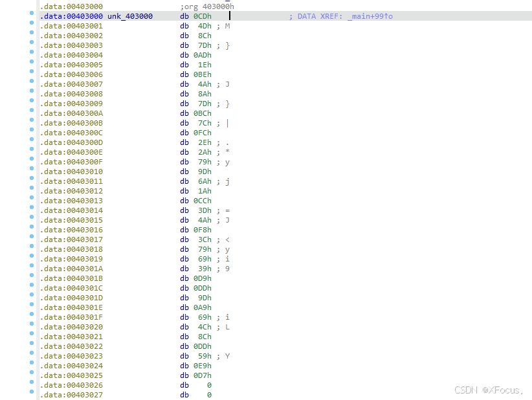This screenshot has width=532, height=400.
Task: Select the 0BCh byte value
Action: pyautogui.click(x=203, y=113)
